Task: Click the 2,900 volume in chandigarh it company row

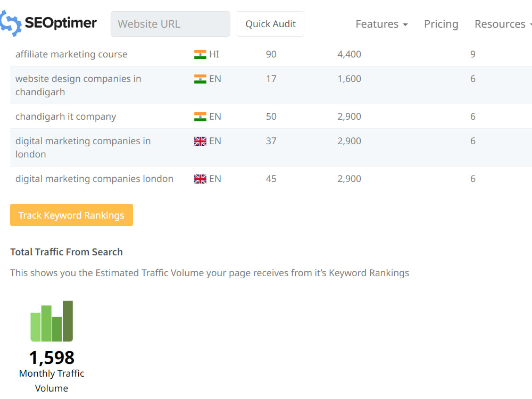Action: 349,117
